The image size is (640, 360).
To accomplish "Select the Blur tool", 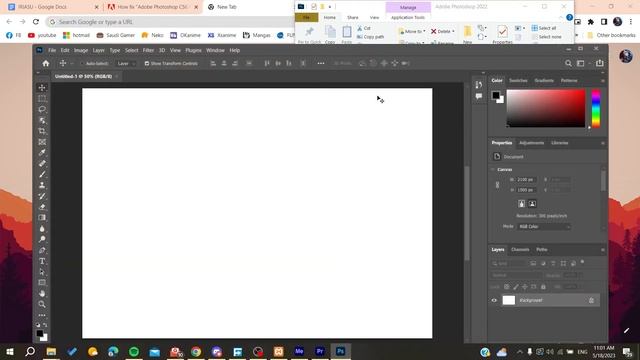I will [x=42, y=229].
